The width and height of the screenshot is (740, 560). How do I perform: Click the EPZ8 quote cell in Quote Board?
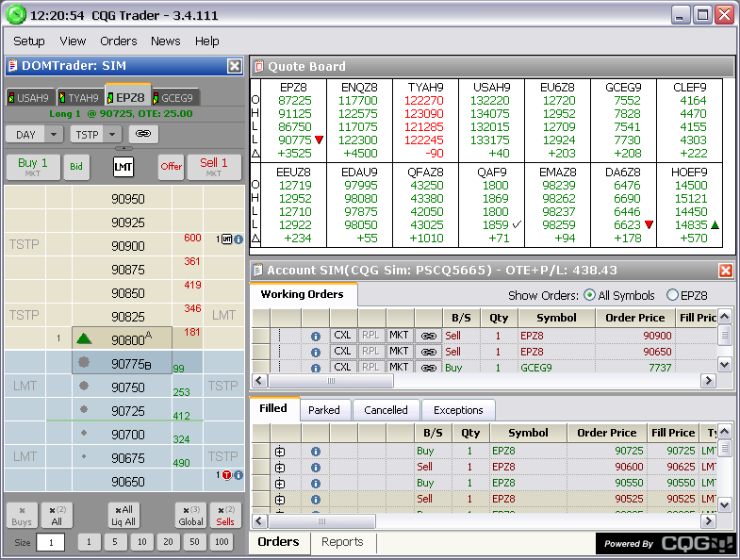tap(293, 121)
